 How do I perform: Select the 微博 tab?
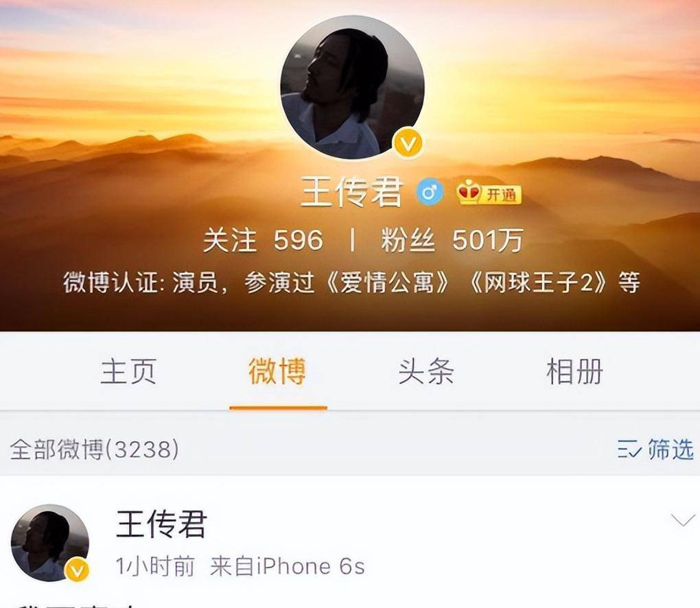[x=278, y=371]
